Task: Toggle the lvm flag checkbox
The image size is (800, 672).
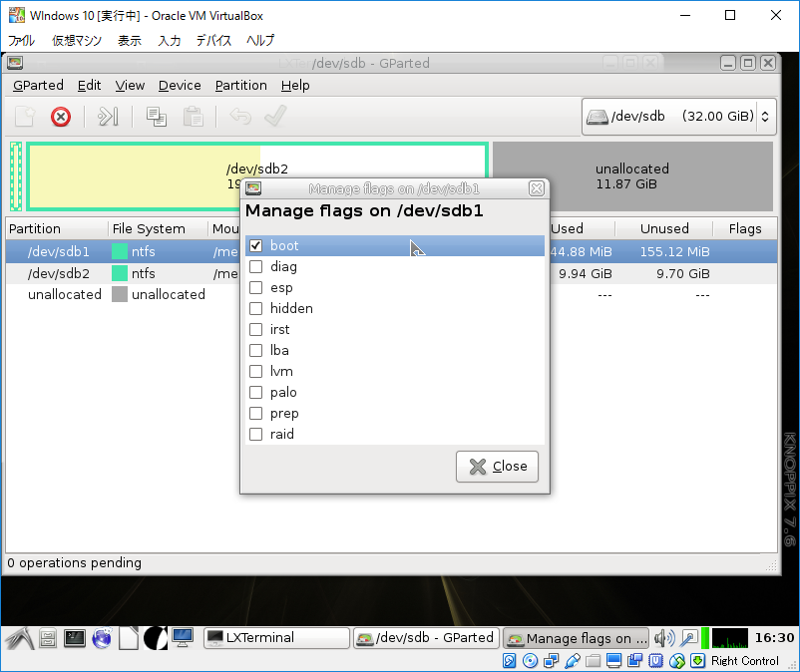Action: (x=255, y=371)
